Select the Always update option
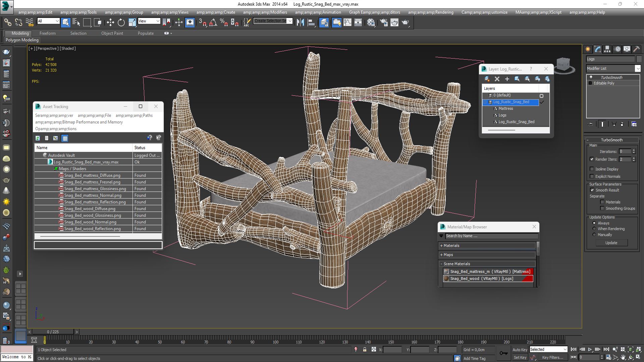 [x=594, y=223]
